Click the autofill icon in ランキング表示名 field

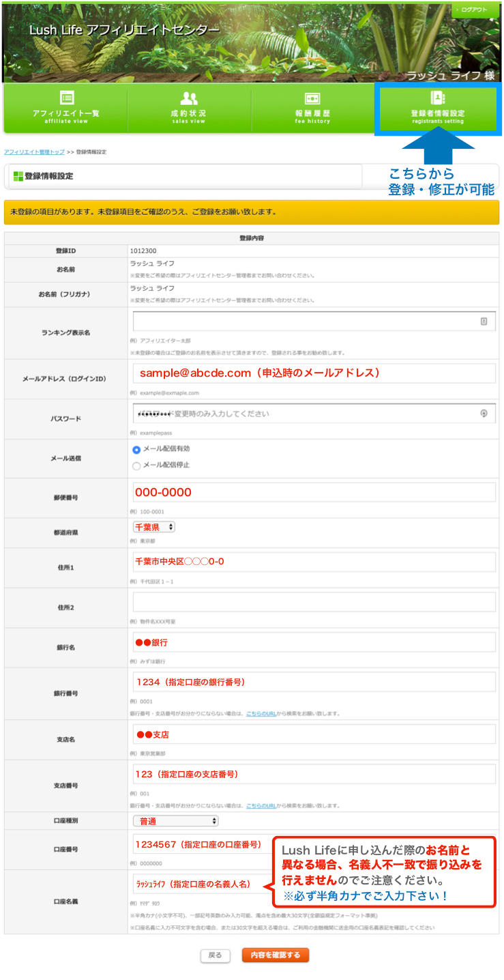[484, 321]
